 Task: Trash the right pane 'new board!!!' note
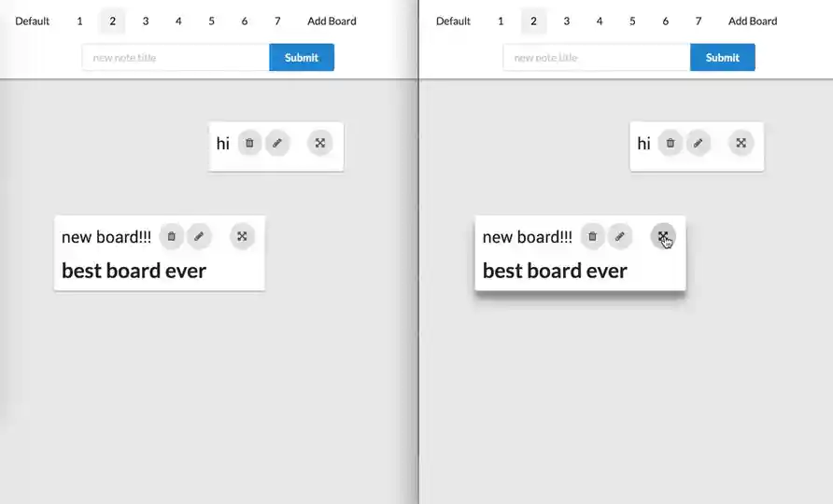tap(592, 236)
